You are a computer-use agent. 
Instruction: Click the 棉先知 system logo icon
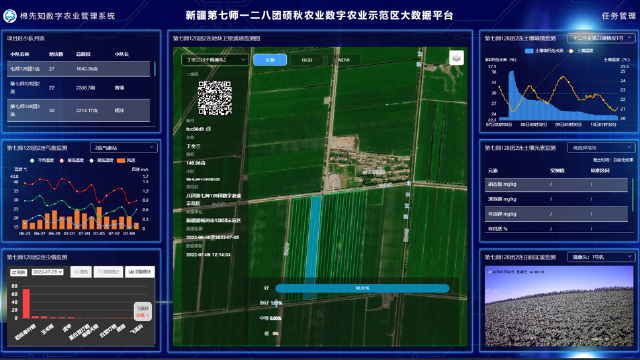[x=10, y=16]
